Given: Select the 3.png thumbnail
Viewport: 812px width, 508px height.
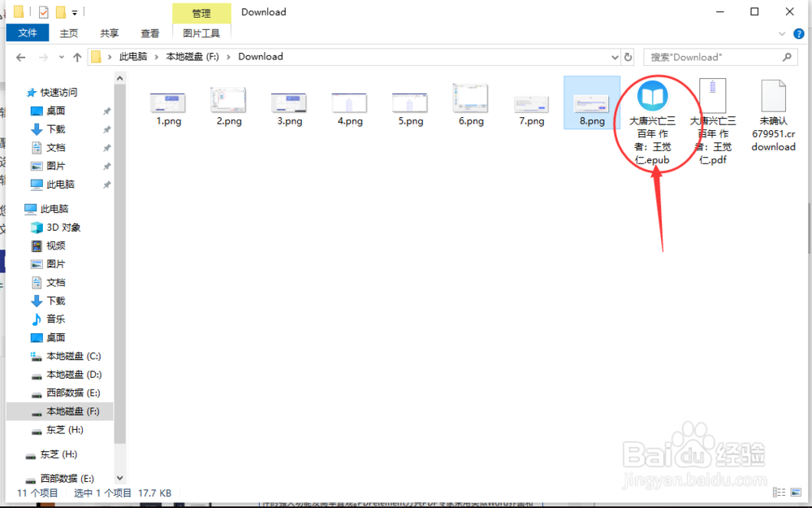Looking at the screenshot, I should pyautogui.click(x=289, y=102).
